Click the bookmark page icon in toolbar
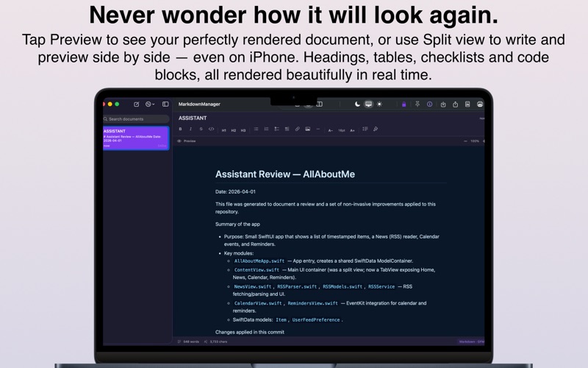This screenshot has width=588, height=368. (x=467, y=105)
